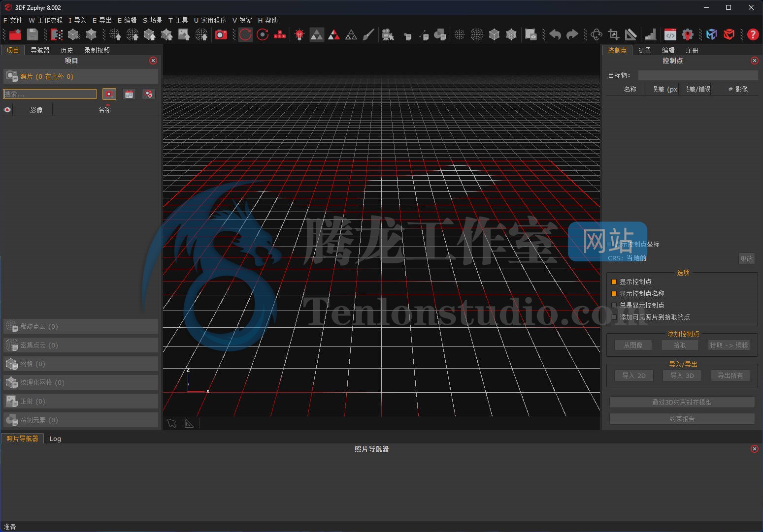Open the crop/bounding box edit icon
Screen dimensions: 763x532
[613, 34]
